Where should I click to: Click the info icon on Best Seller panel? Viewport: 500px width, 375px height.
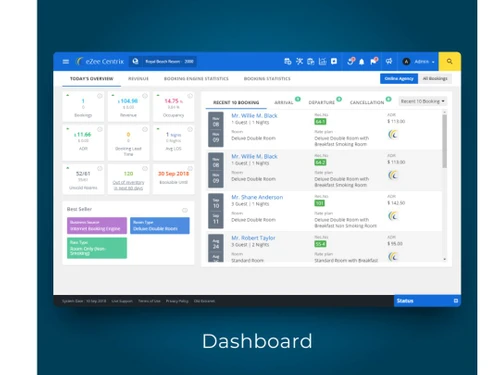185,210
